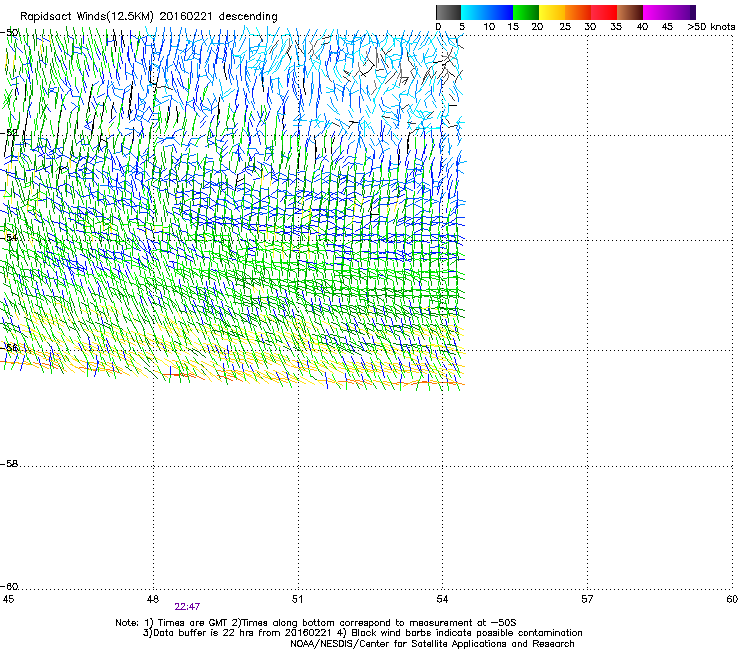
Task: Click the latitude axis label -60
Action: [9, 587]
